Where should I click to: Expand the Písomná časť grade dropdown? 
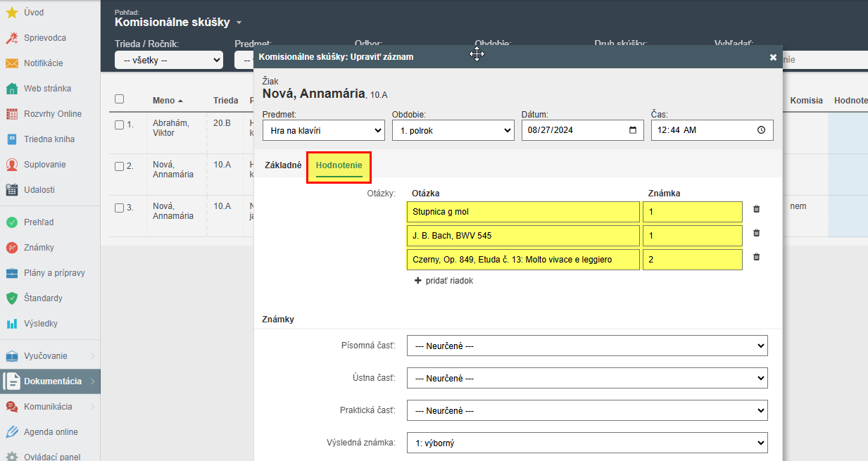[587, 346]
